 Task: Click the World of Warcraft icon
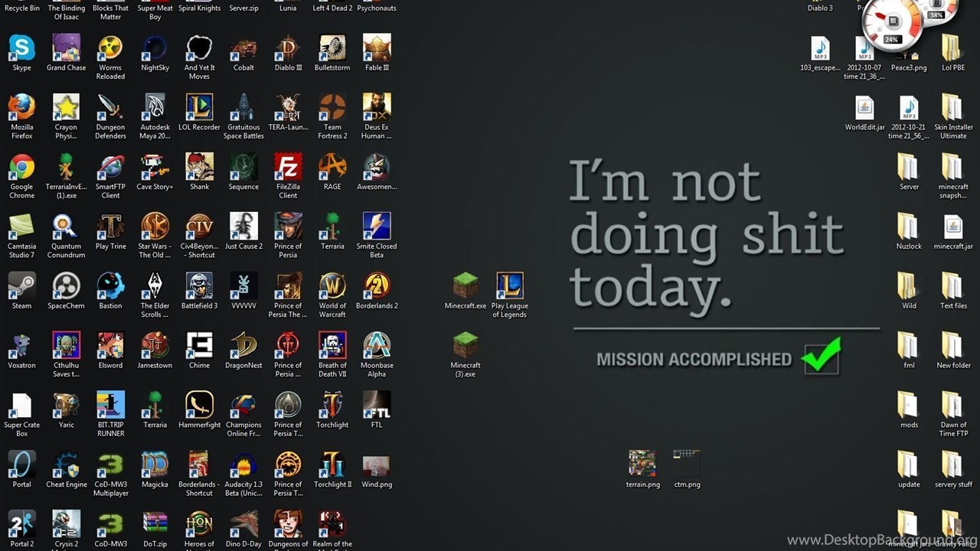pyautogui.click(x=332, y=286)
